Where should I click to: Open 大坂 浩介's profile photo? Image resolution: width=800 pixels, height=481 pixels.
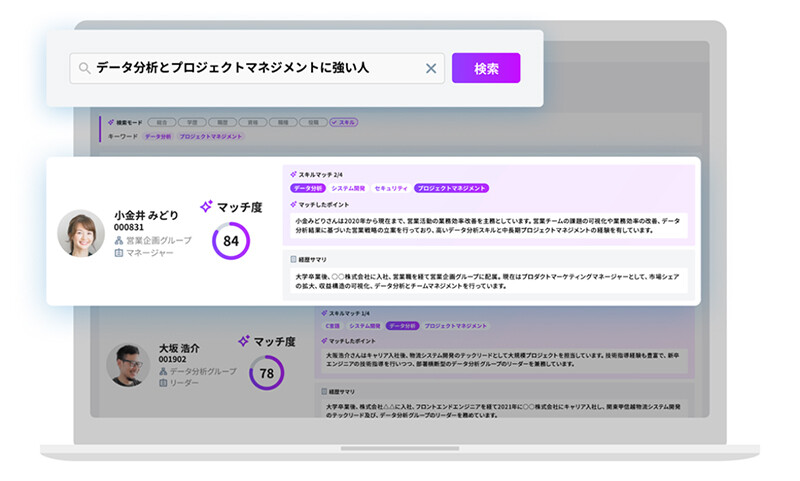pyautogui.click(x=128, y=365)
